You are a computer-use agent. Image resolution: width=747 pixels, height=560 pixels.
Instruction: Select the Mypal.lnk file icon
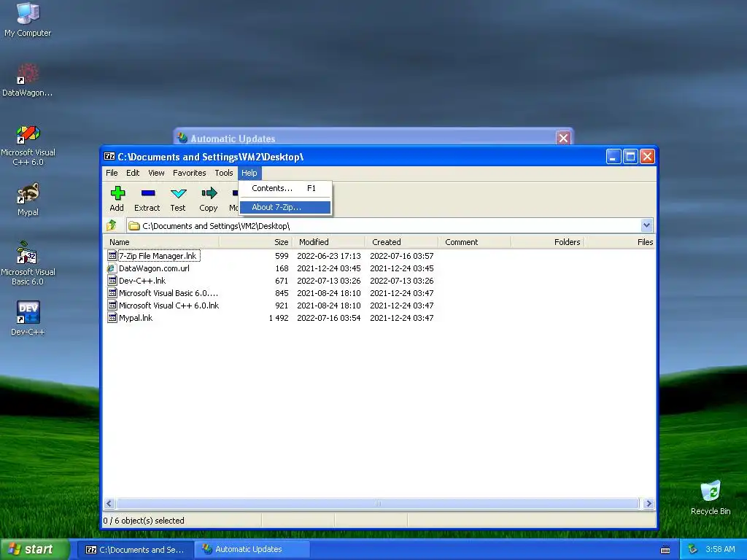coord(112,318)
